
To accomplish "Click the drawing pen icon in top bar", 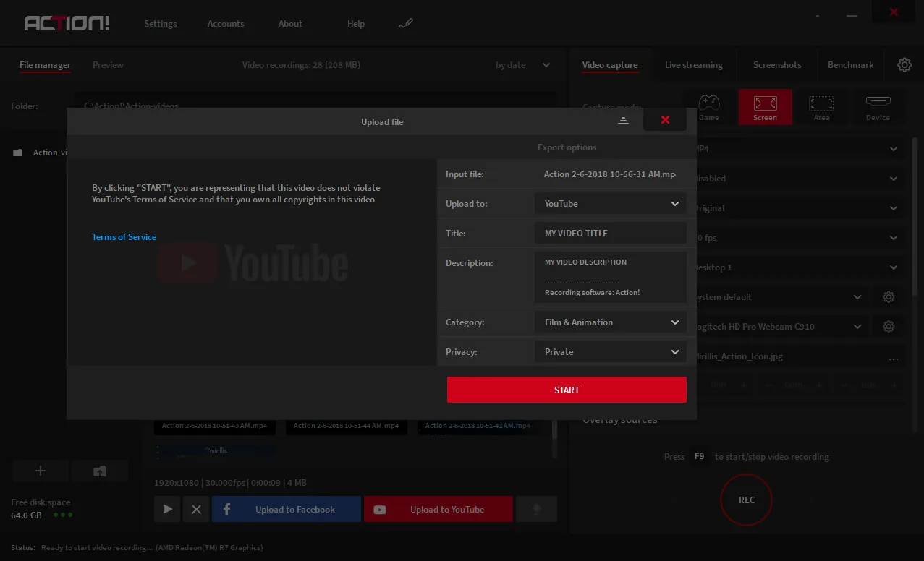I will pos(405,23).
